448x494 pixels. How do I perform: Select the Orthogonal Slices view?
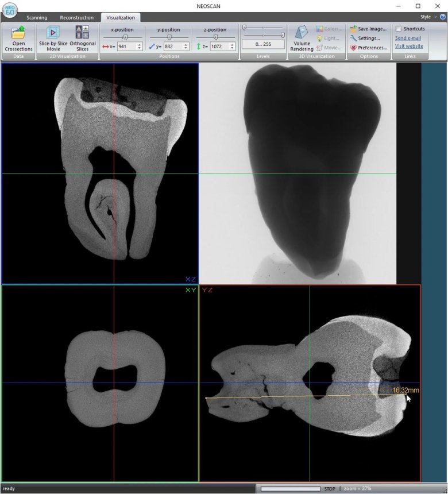coord(82,33)
